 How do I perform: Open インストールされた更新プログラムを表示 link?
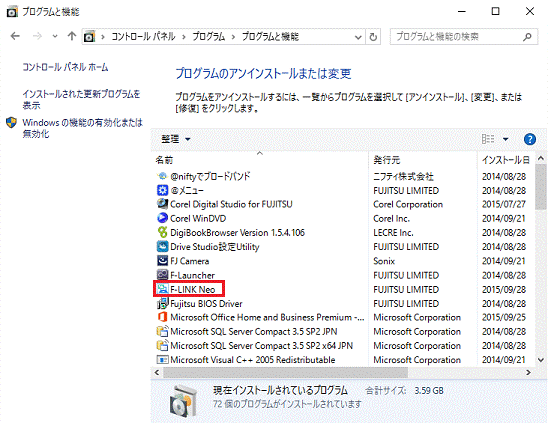[x=81, y=100]
